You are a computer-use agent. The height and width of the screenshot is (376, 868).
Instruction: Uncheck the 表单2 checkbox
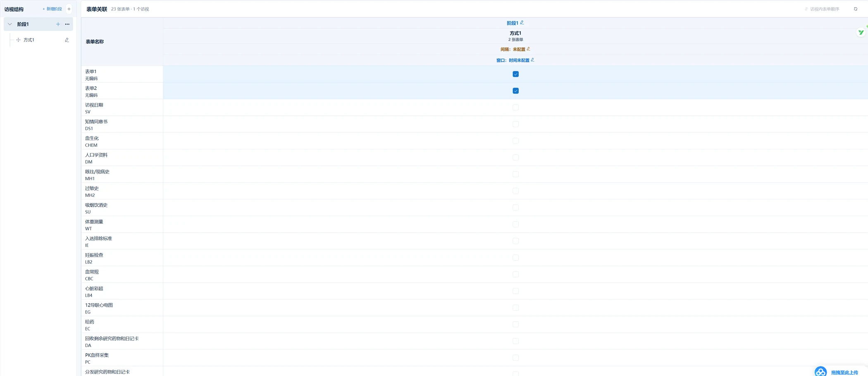click(x=515, y=91)
